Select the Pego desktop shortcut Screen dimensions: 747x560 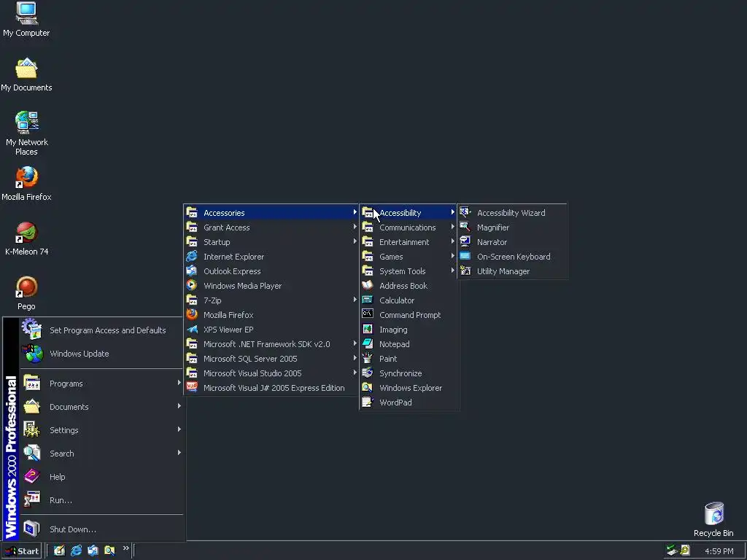coord(26,293)
